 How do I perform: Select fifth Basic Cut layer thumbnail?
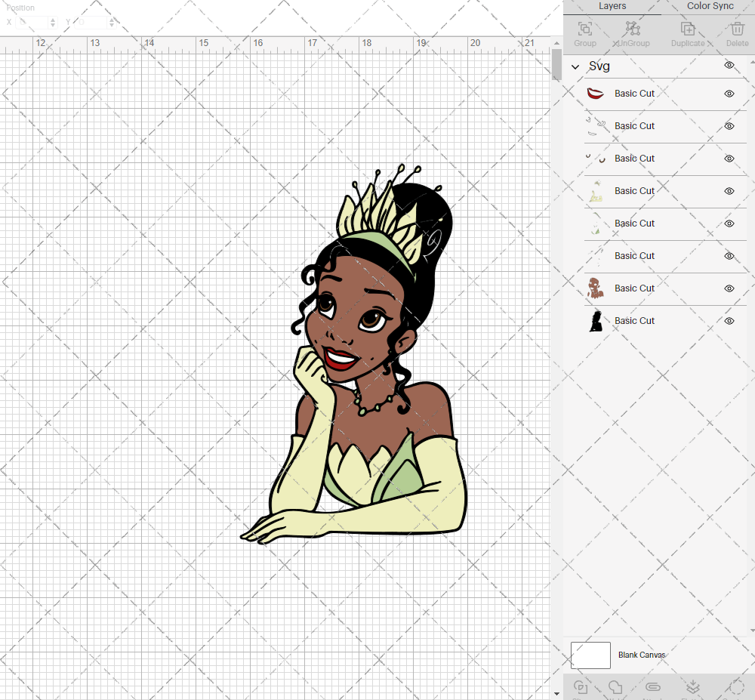596,224
